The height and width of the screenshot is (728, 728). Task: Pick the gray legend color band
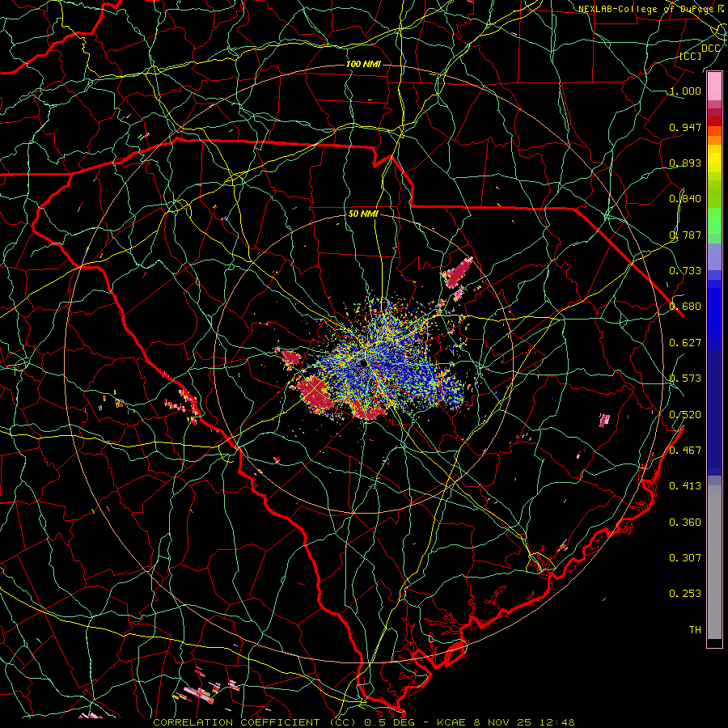(714, 562)
